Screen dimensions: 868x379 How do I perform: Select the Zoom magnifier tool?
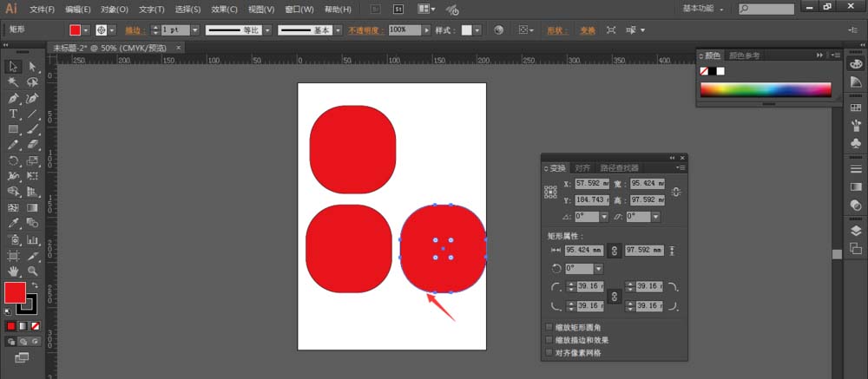pyautogui.click(x=33, y=271)
